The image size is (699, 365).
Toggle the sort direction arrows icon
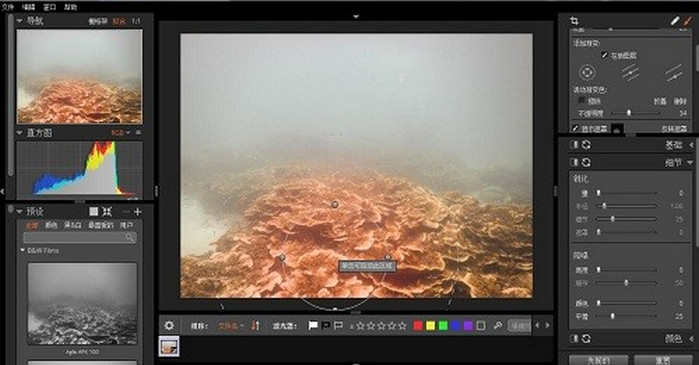(255, 325)
